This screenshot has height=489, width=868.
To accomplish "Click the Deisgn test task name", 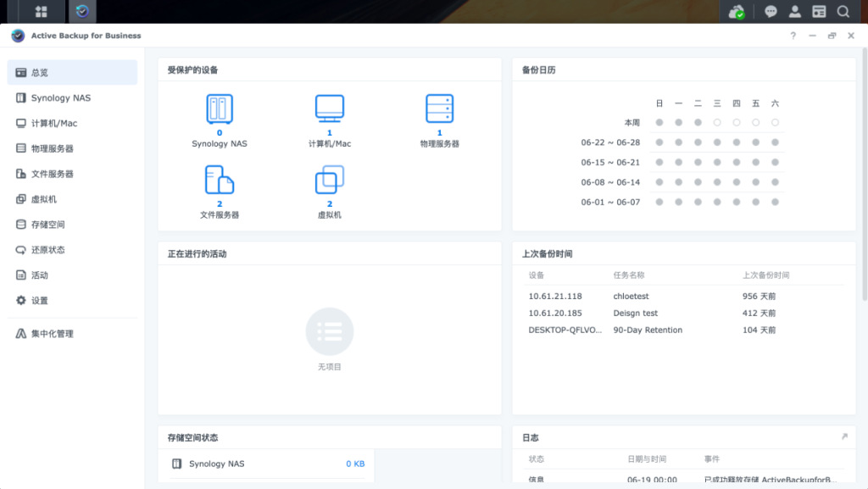I will pos(636,313).
